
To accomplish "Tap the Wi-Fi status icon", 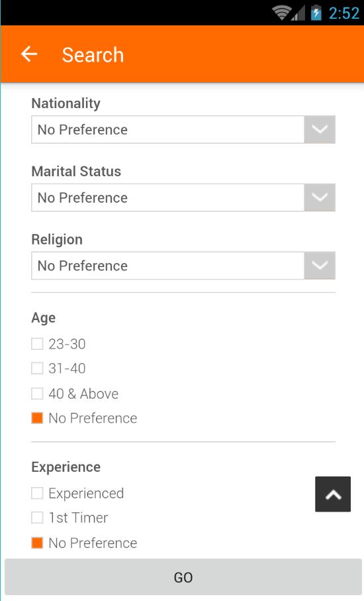I will click(x=281, y=13).
